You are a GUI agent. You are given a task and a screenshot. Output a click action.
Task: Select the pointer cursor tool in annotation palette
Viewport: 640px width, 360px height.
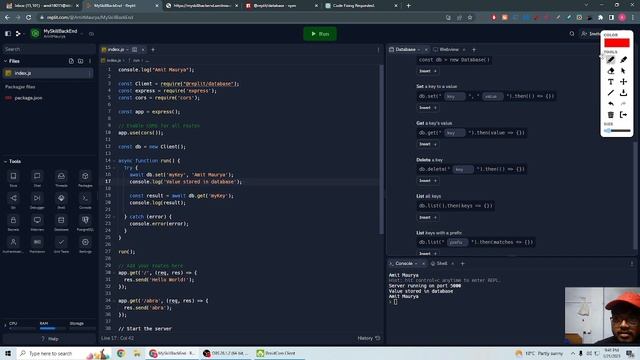coord(623,71)
